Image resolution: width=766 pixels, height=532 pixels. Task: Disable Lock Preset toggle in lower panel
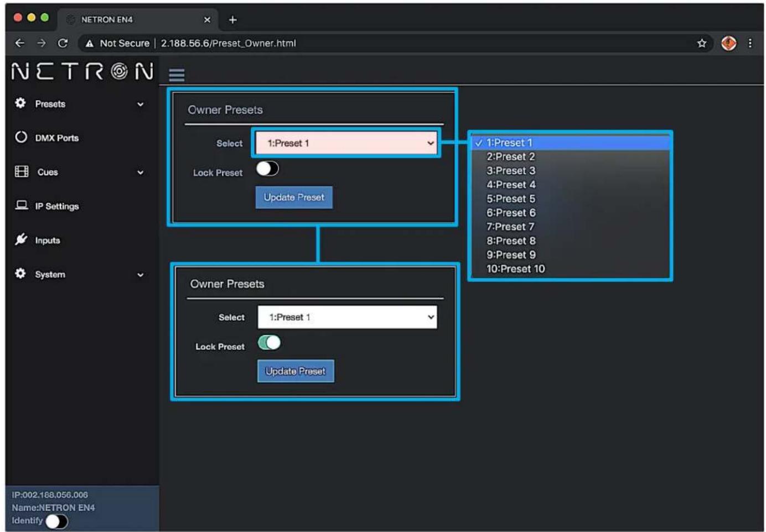[270, 343]
